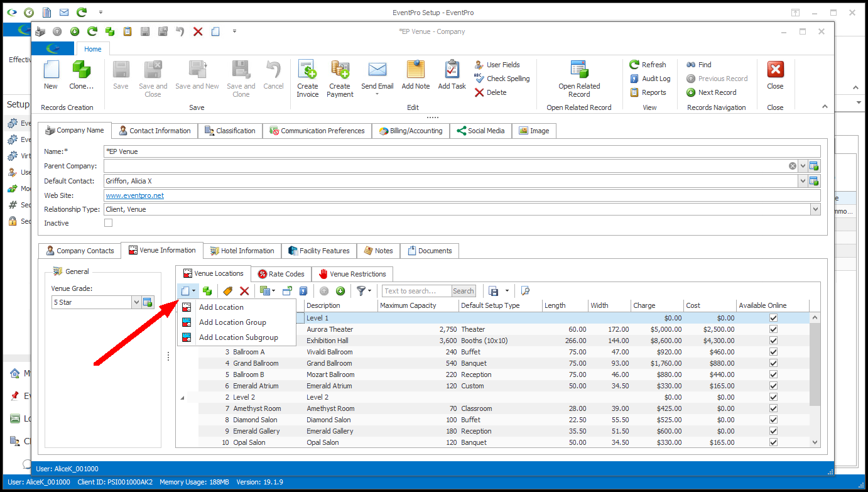Screen dimensions: 868x492
Task: Click the Text to search field
Action: (416, 291)
